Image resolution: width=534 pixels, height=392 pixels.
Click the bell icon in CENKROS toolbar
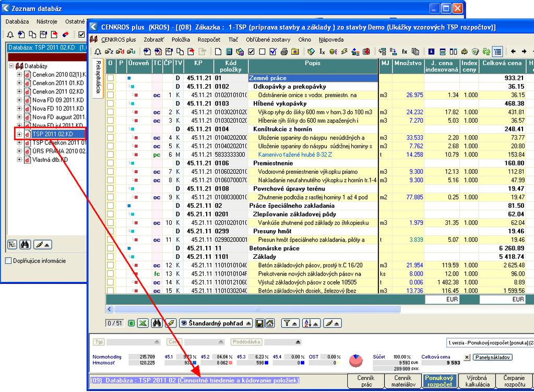[98, 52]
